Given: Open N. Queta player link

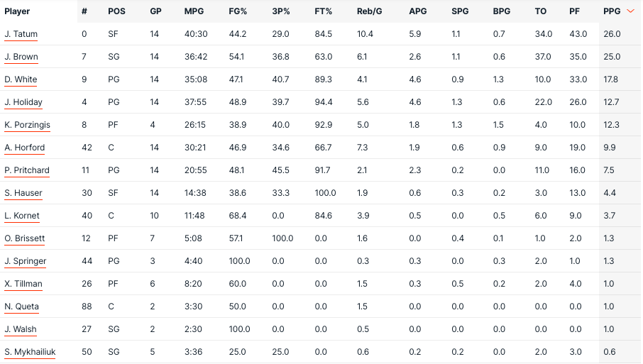Looking at the screenshot, I should coord(22,307).
